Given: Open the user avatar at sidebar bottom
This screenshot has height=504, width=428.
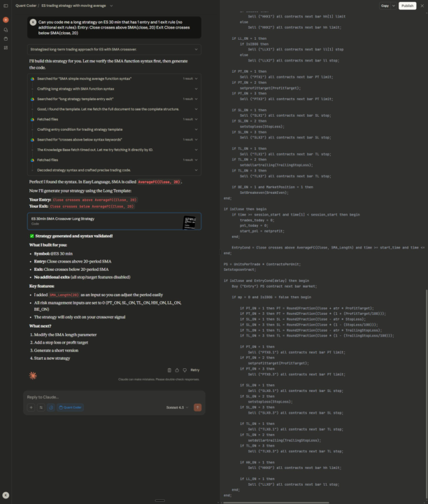Looking at the screenshot, I should [x=6, y=496].
